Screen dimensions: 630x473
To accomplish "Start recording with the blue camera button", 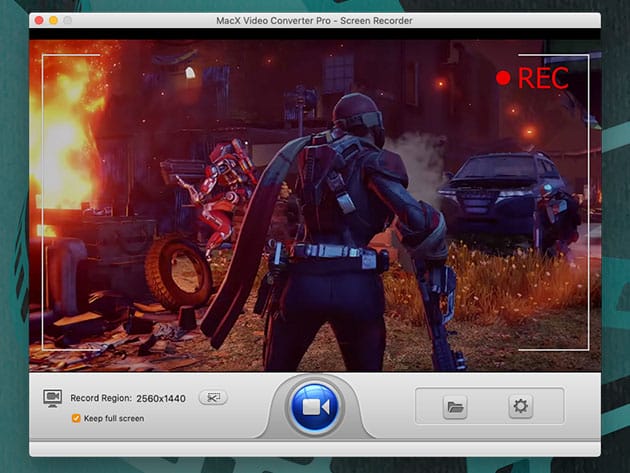I will click(315, 407).
